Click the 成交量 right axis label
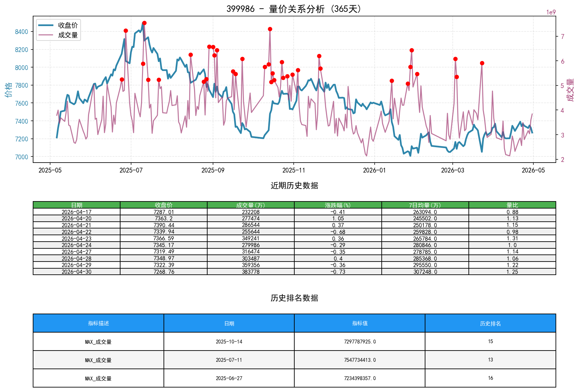 coord(571,90)
